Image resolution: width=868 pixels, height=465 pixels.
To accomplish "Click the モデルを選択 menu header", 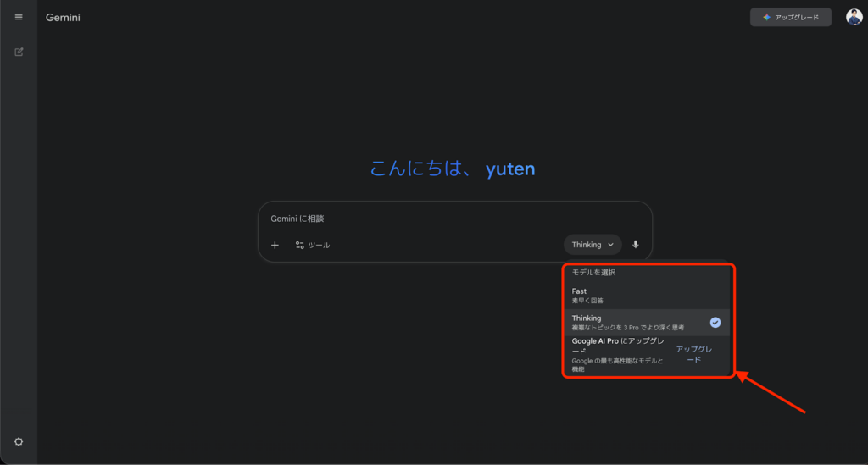I will click(593, 273).
